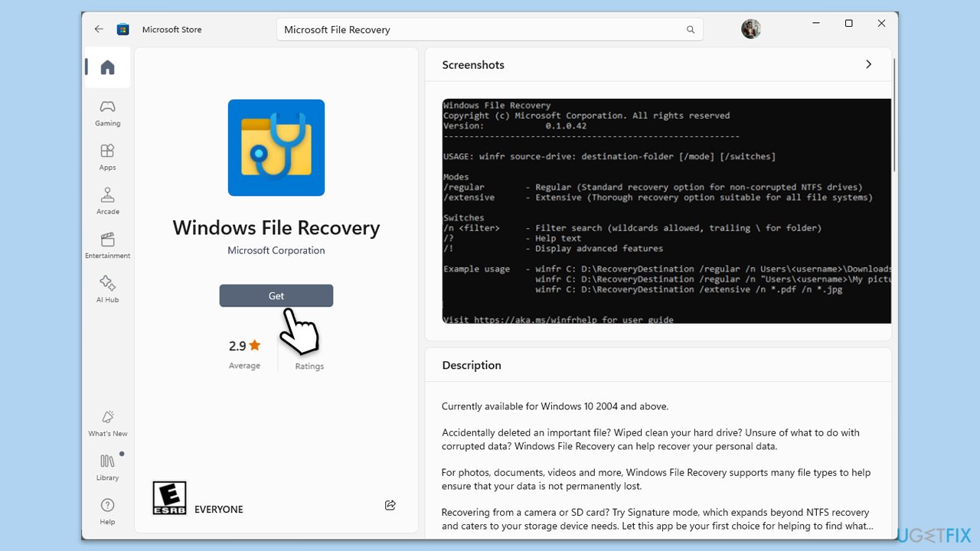Click the ESRB Everyone rating badge
Viewport: 980px width, 551px height.
click(x=169, y=497)
